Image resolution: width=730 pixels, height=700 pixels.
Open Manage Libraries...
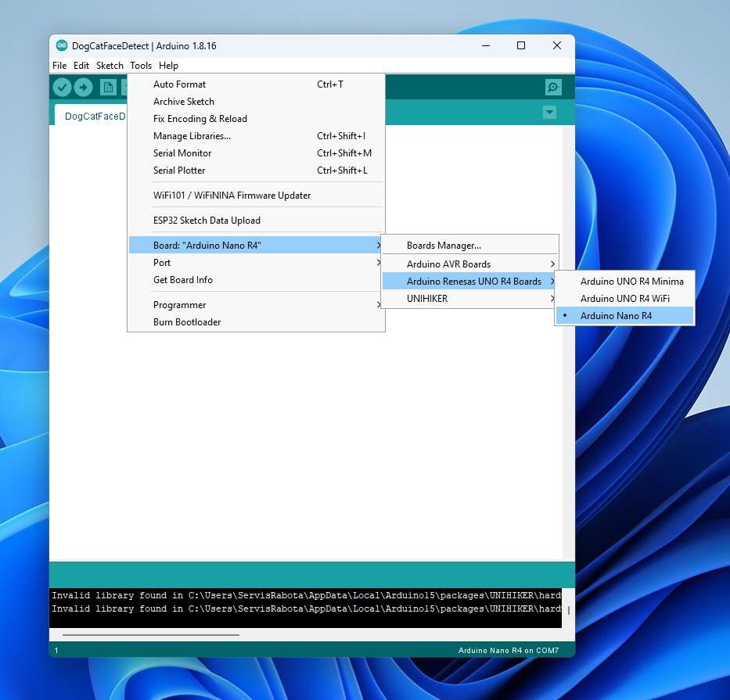(x=256, y=136)
